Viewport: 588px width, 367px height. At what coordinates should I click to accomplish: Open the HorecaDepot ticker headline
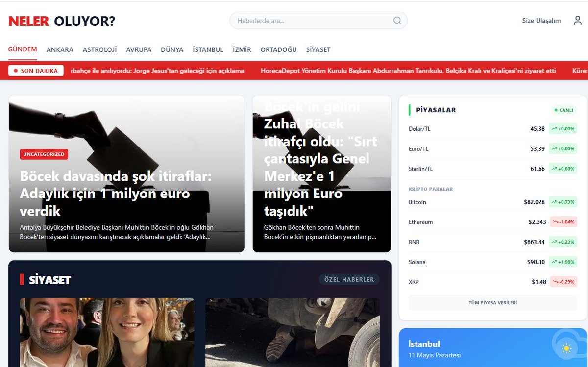(x=408, y=71)
